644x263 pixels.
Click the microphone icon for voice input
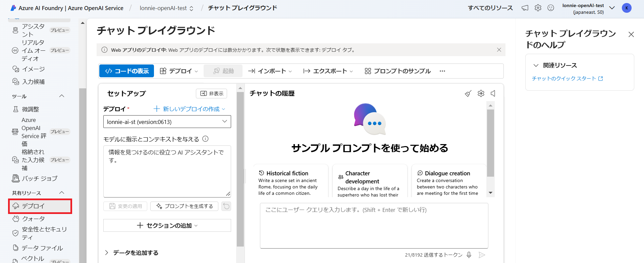coord(469,255)
